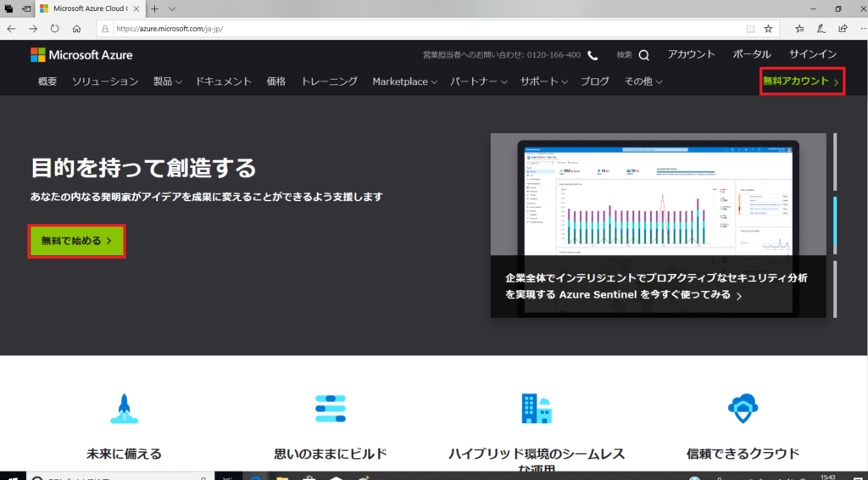
Task: Show the tabs you've set aside icon
Action: [x=8, y=8]
